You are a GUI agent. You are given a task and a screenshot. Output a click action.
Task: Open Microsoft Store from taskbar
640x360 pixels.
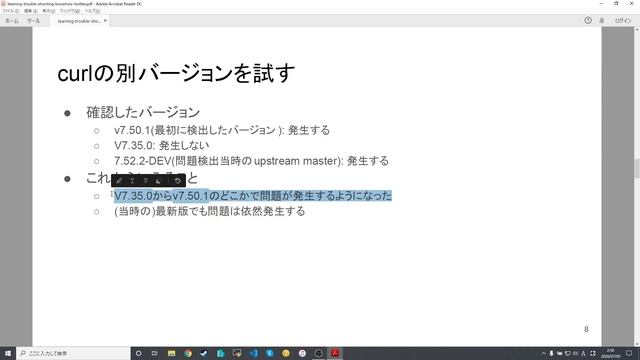tap(220, 353)
